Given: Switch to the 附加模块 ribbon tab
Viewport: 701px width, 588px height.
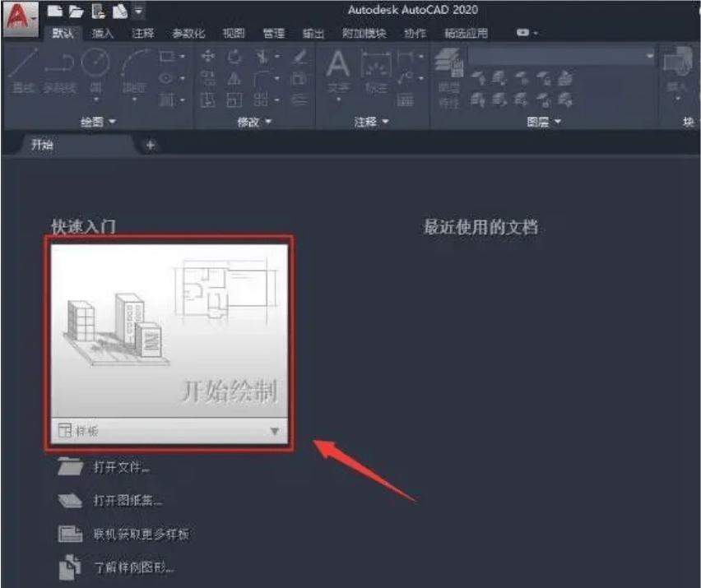Looking at the screenshot, I should tap(364, 33).
